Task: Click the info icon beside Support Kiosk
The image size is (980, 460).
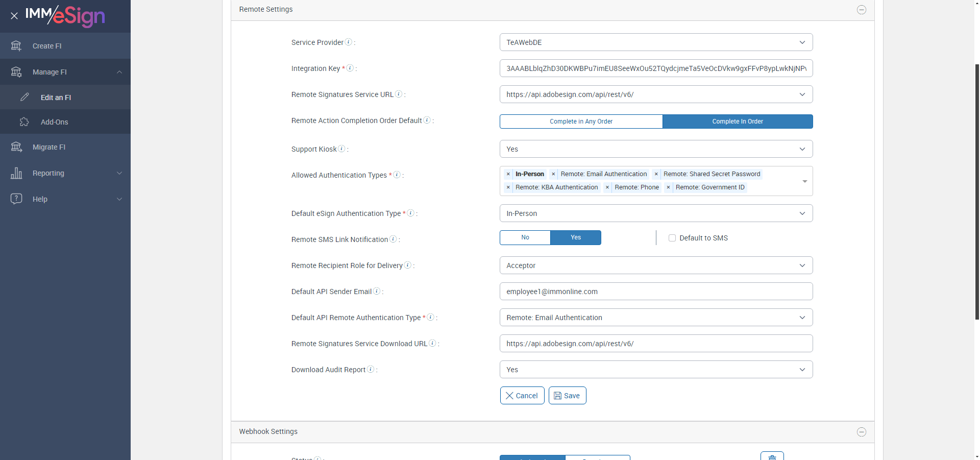Action: [341, 149]
